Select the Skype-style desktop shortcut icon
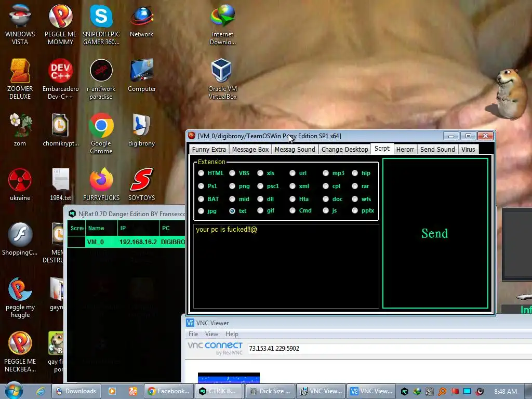Screen dimensions: 532x399 click(101, 24)
